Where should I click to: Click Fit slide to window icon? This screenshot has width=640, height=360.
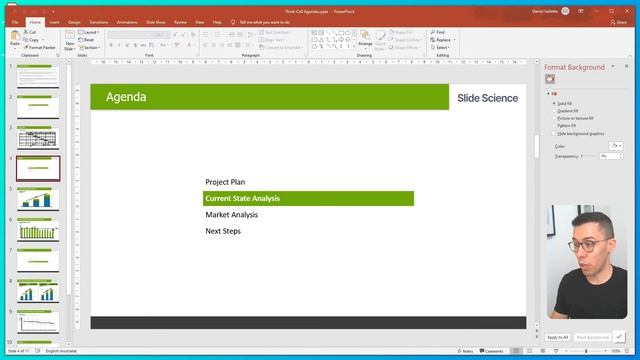pos(627,351)
